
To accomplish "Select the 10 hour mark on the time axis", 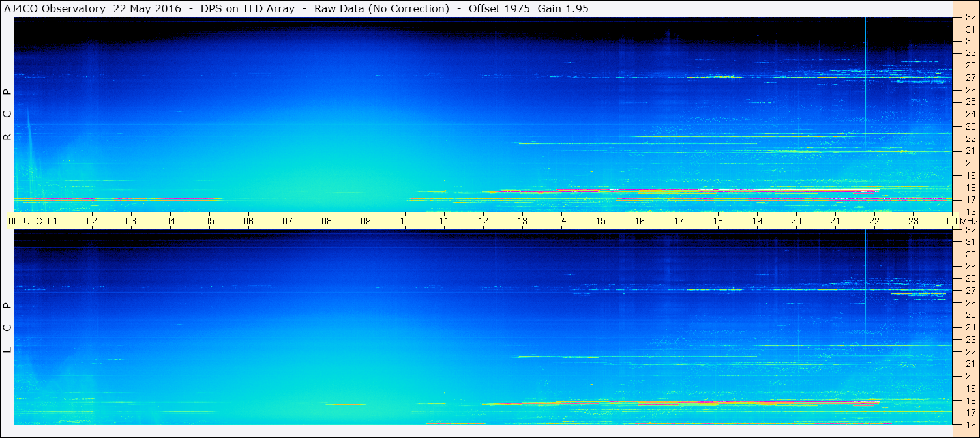I will click(405, 221).
